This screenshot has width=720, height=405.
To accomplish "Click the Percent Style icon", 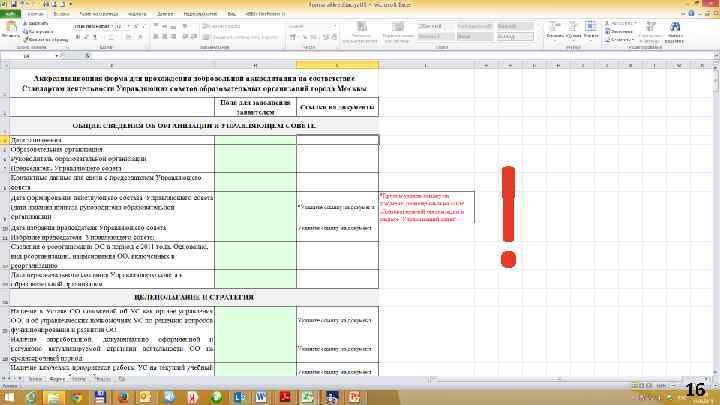I will point(304,37).
